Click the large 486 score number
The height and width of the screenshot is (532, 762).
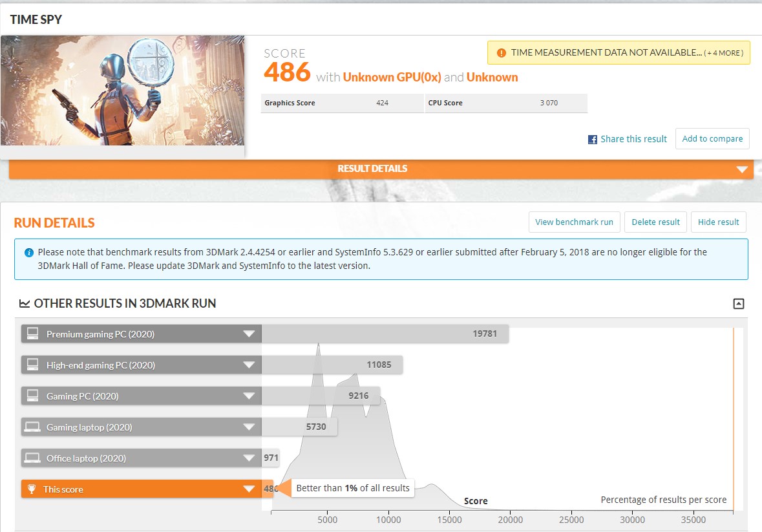pyautogui.click(x=287, y=72)
